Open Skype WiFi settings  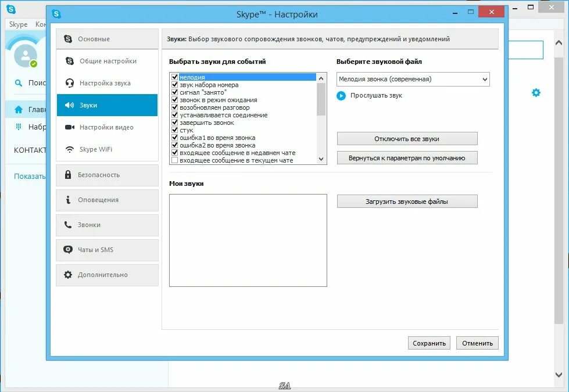[107, 149]
